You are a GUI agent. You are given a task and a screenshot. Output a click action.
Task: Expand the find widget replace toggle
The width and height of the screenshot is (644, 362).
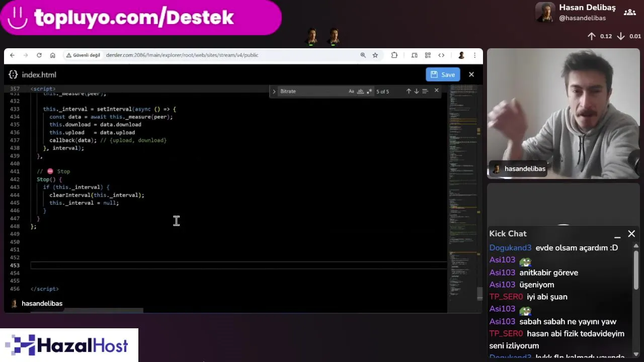point(274,92)
